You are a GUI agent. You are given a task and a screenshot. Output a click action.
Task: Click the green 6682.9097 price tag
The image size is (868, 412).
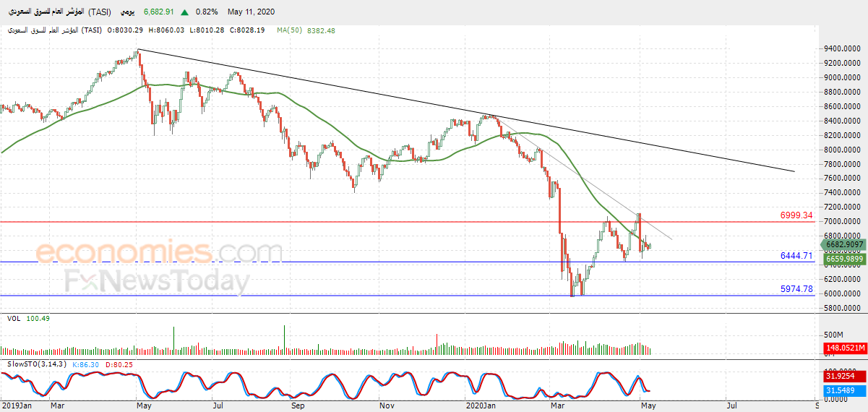coord(846,245)
